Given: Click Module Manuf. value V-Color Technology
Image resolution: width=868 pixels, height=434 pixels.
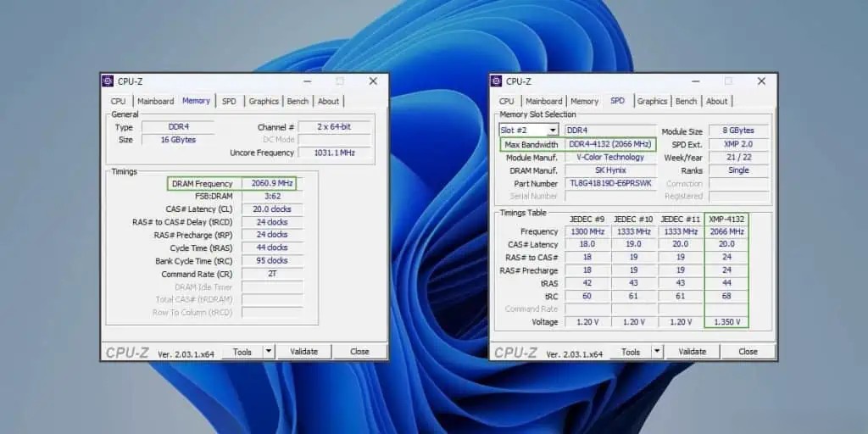Looking at the screenshot, I should [610, 157].
